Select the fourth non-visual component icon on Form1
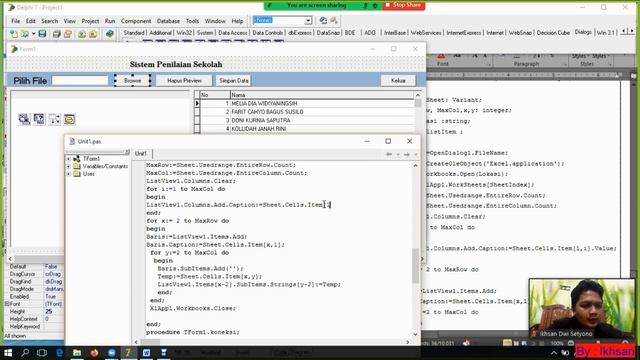The width and height of the screenshot is (640, 360). tap(69, 119)
